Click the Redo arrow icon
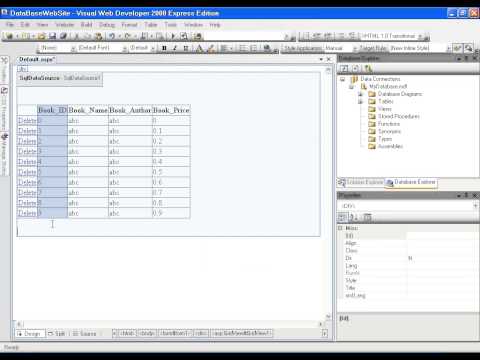The image size is (480, 360). click(x=128, y=36)
